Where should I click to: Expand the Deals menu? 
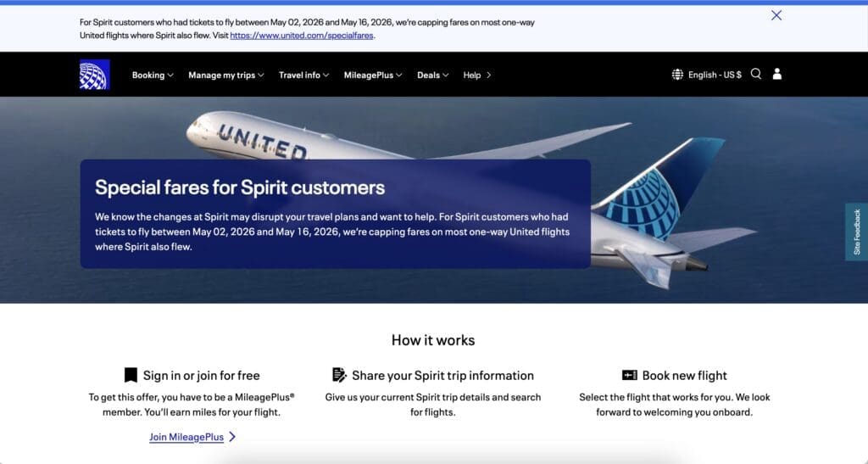[x=433, y=75]
